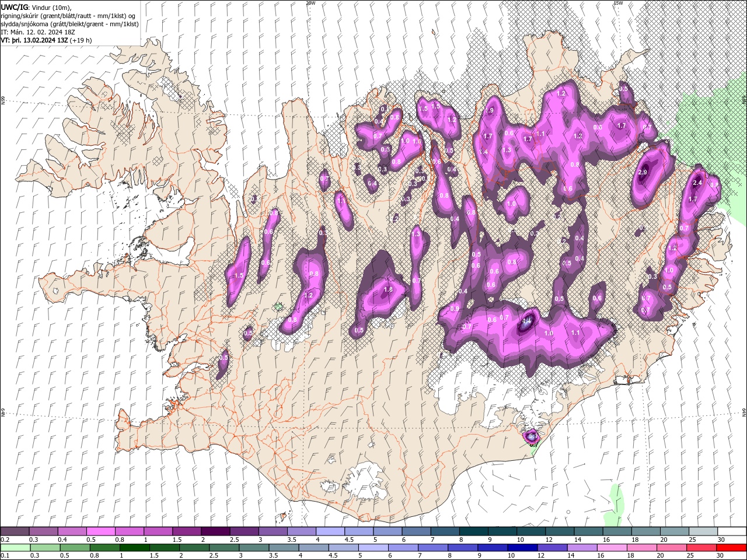Viewport: 747px width, 560px height.
Task: Select the 0.3 swatch in the purple snow legend
Action: pyautogui.click(x=43, y=531)
